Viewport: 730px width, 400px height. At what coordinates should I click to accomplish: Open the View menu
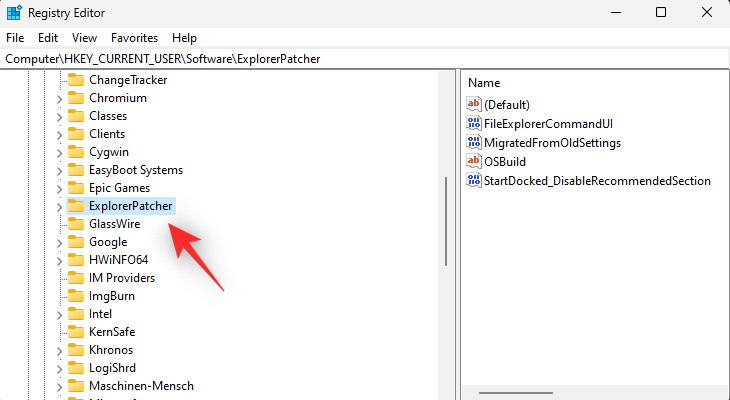coord(84,38)
